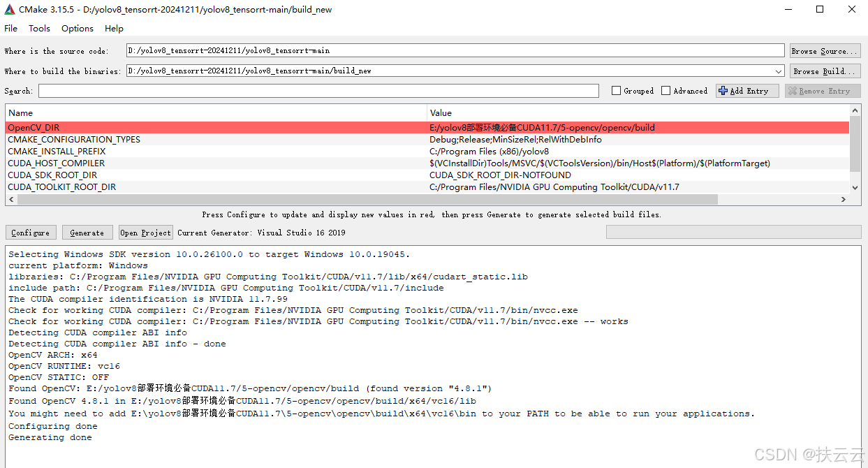Click the C:/Program Files (x86)/yolov8 value

[x=489, y=152]
